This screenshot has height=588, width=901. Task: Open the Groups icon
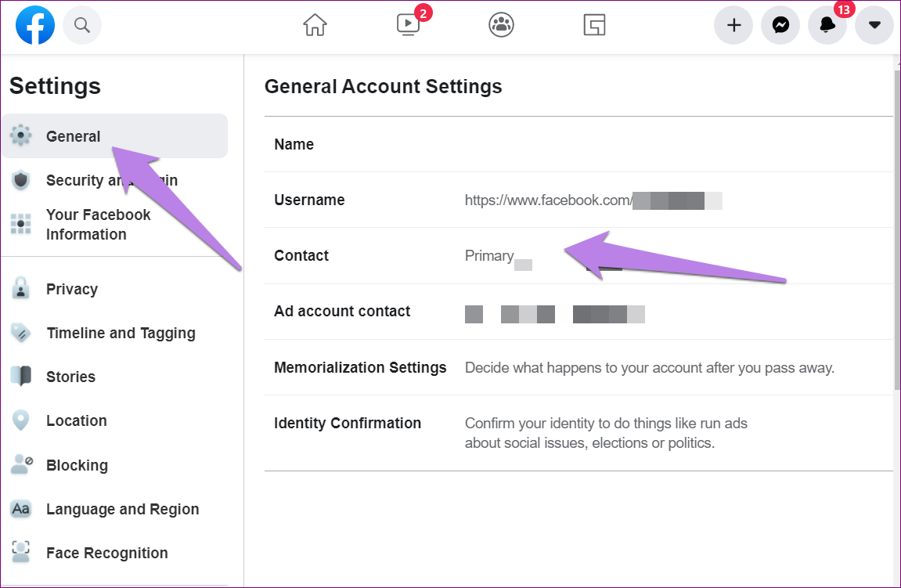pyautogui.click(x=501, y=26)
